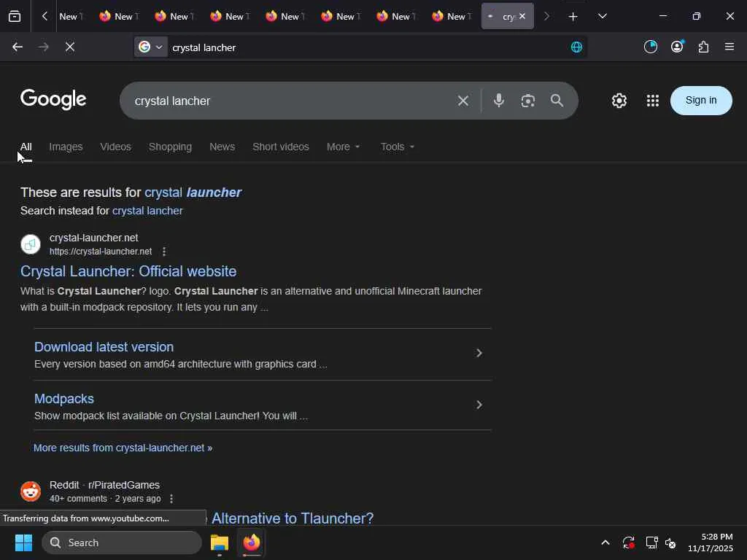Expand the Tools dropdown
The width and height of the screenshot is (747, 560).
tap(397, 147)
